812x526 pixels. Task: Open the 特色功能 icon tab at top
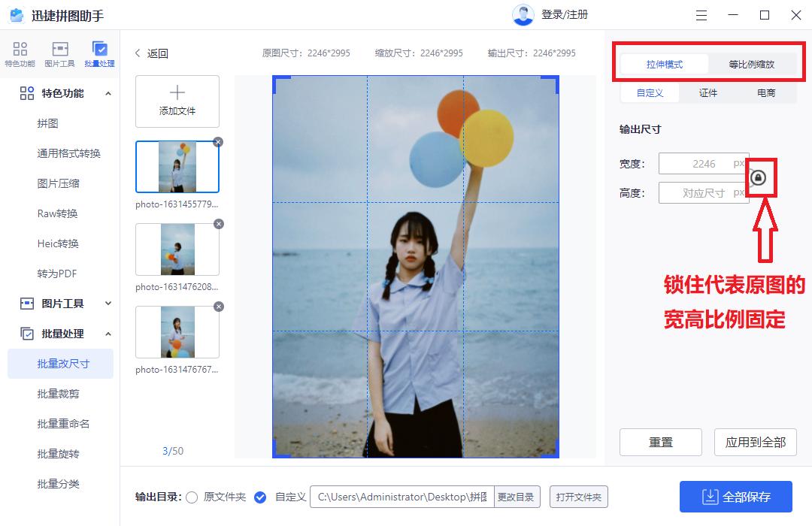click(20, 54)
